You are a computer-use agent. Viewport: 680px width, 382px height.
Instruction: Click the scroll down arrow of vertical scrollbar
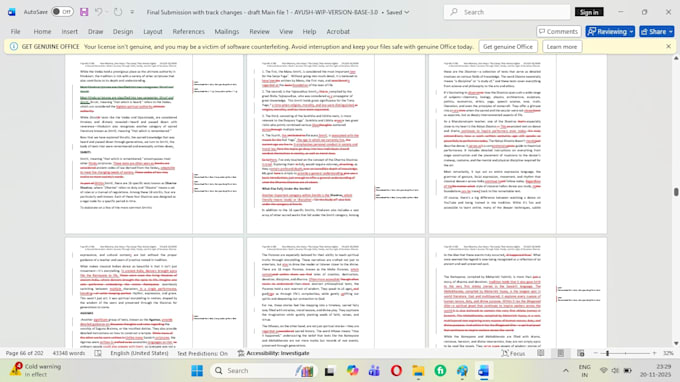pos(676,343)
